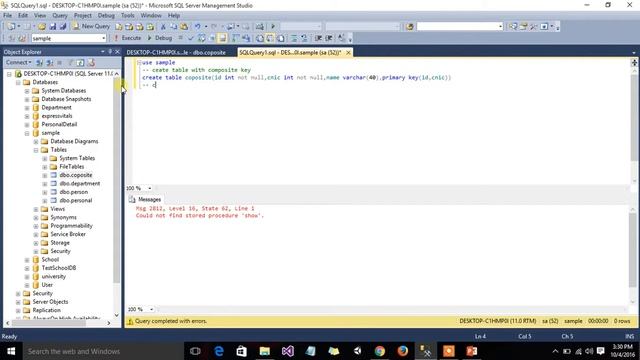Collapse the Tables folder under sample

pos(36,150)
